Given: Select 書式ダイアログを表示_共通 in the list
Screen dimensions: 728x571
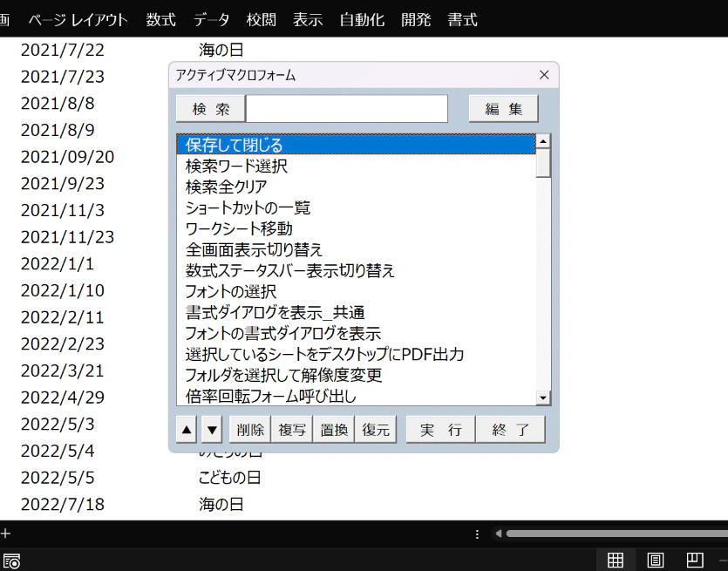Looking at the screenshot, I should point(356,312).
